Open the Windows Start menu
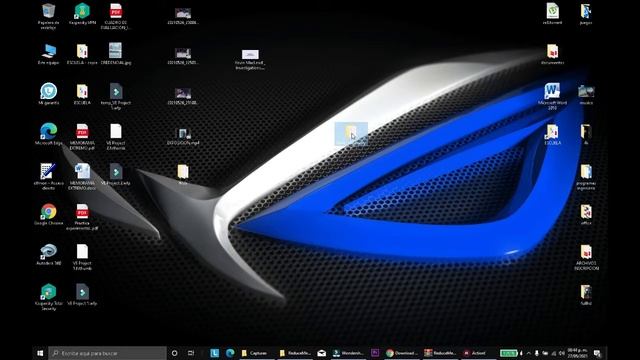640x360 pixels. (40, 353)
